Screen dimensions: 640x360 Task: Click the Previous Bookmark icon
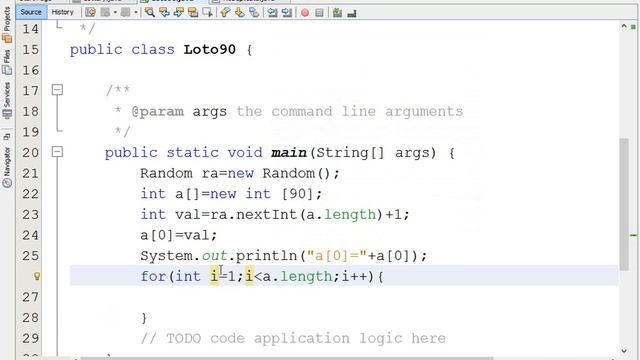click(x=225, y=13)
